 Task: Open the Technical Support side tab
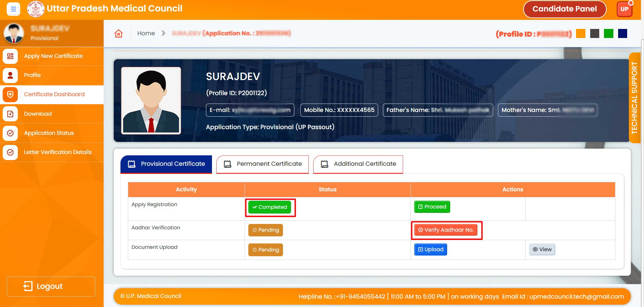point(634,98)
